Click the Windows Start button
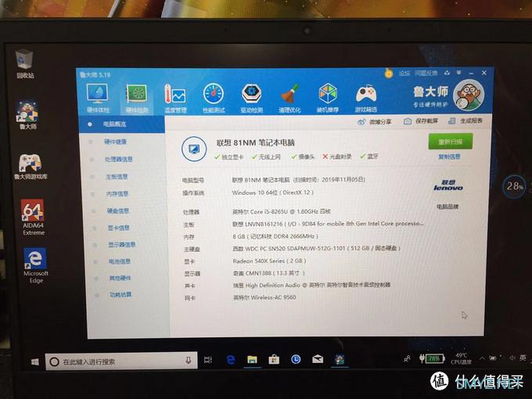Screen dimensions: 532x399 pyautogui.click(x=35, y=361)
